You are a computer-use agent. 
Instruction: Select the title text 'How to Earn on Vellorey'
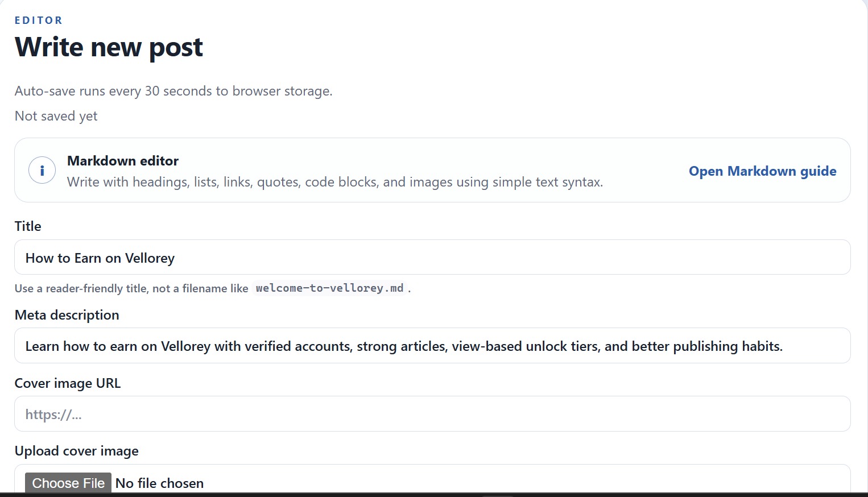tap(100, 258)
